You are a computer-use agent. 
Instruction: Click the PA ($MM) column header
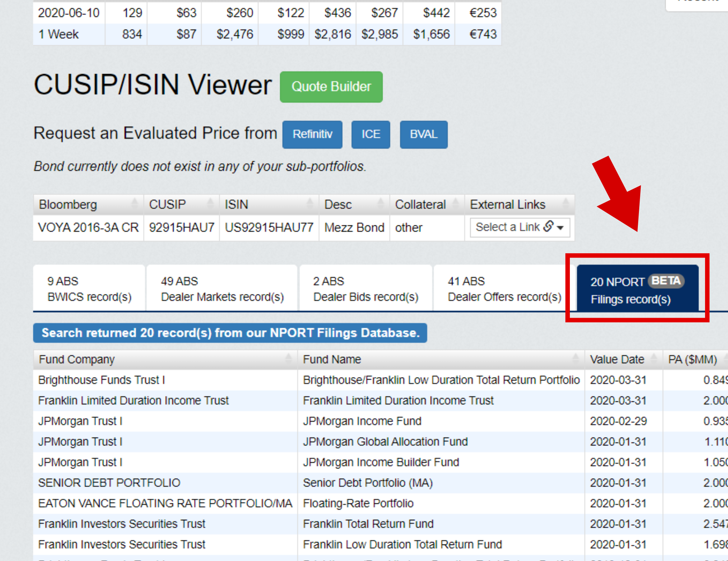695,360
